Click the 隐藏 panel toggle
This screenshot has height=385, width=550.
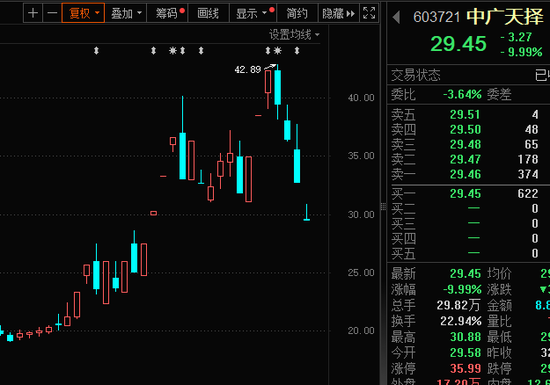338,13
